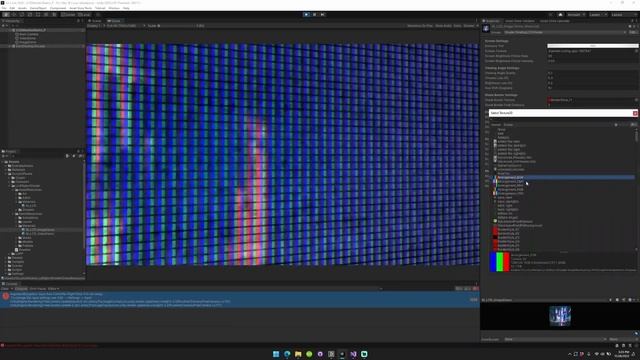Click the first red texture swatch in list
Screen dimensions: 640x360
(x=495, y=229)
